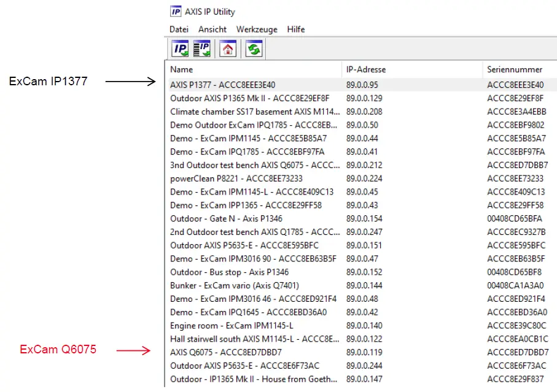Select Outdoor - Gate N - Axis P1346 row

[362, 219]
